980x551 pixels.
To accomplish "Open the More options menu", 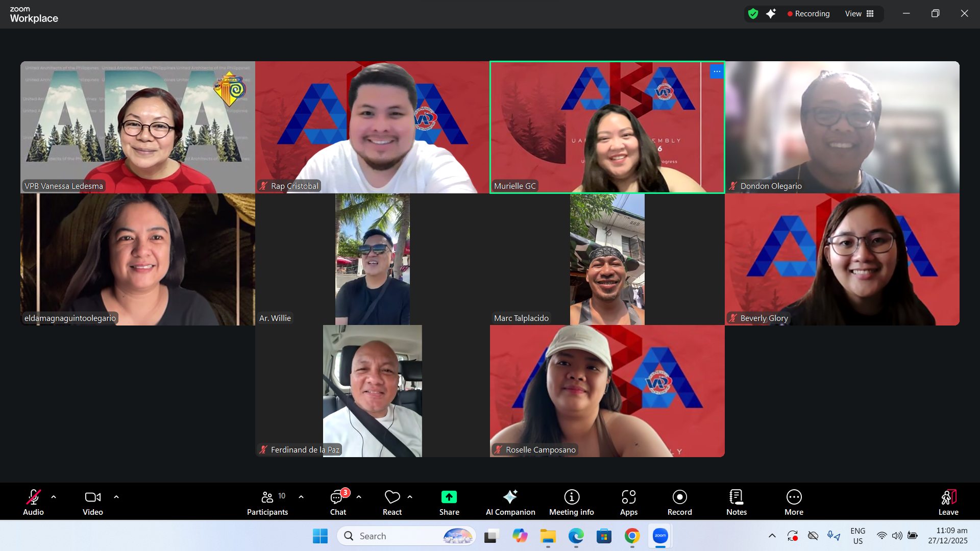I will [x=794, y=503].
